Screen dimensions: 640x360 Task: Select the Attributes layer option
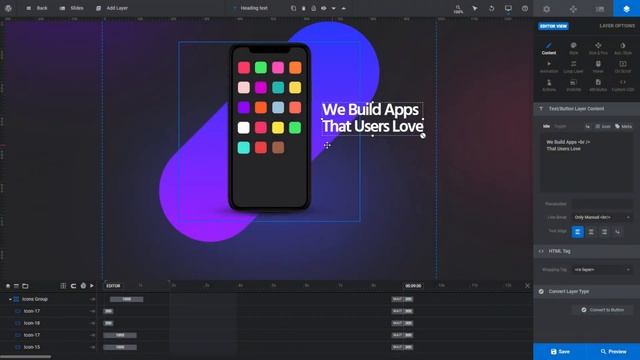tap(598, 85)
